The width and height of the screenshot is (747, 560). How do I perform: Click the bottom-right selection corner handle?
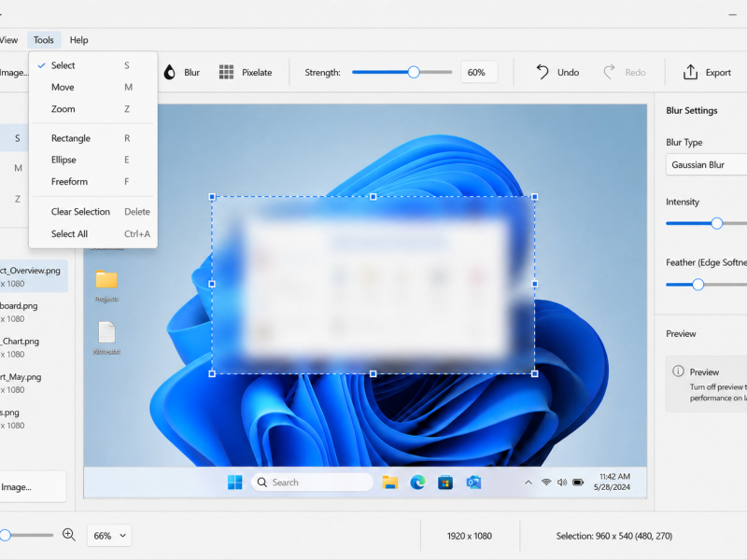point(534,374)
